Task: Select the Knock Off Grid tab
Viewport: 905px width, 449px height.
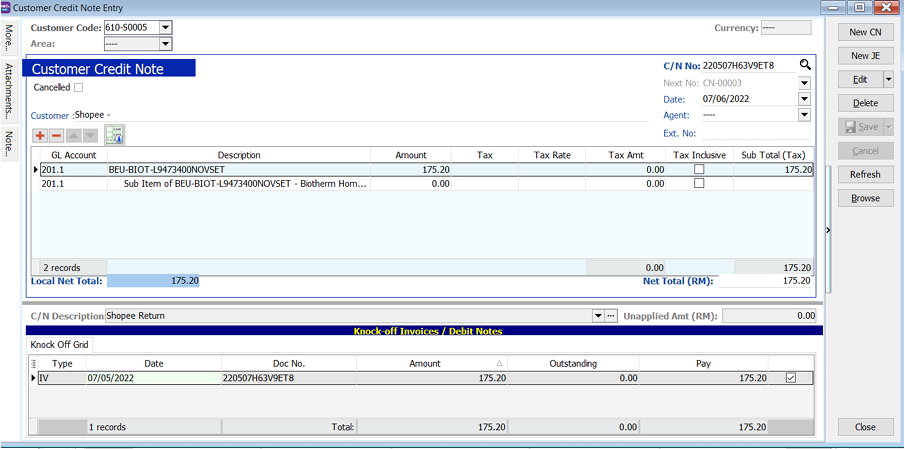Action: point(59,345)
